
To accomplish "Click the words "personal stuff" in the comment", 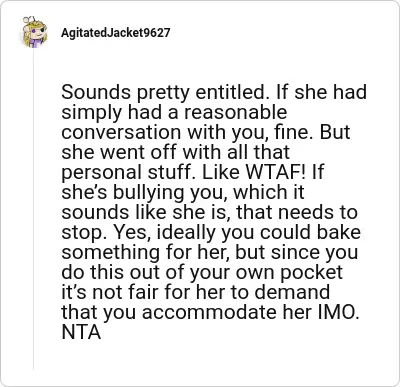I will [x=129, y=173].
